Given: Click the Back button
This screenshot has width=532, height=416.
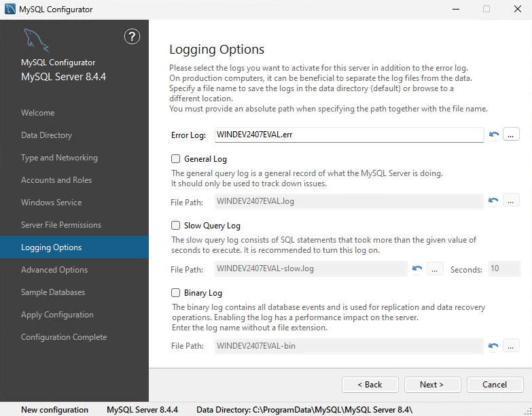Looking at the screenshot, I should pyautogui.click(x=370, y=385).
